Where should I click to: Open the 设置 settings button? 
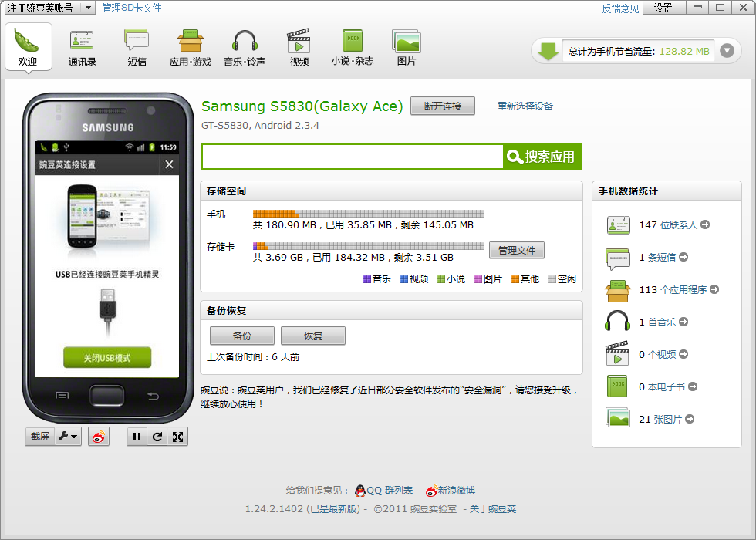pos(663,8)
